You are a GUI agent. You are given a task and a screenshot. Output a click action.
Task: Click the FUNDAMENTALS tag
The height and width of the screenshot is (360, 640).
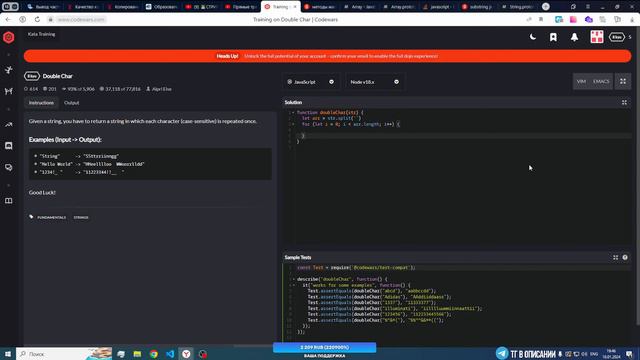(51, 217)
